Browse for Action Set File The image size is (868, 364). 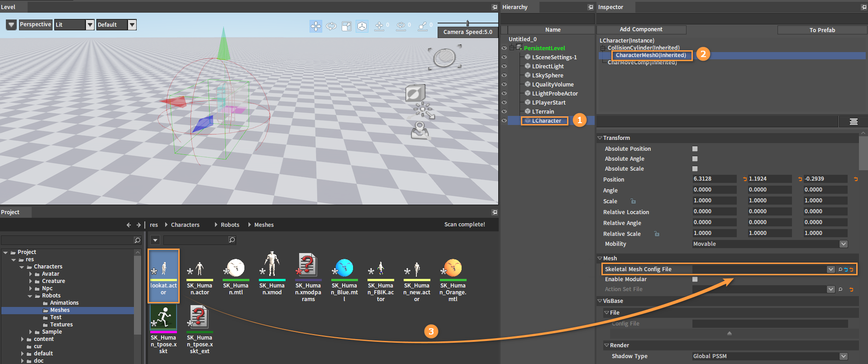(x=840, y=289)
